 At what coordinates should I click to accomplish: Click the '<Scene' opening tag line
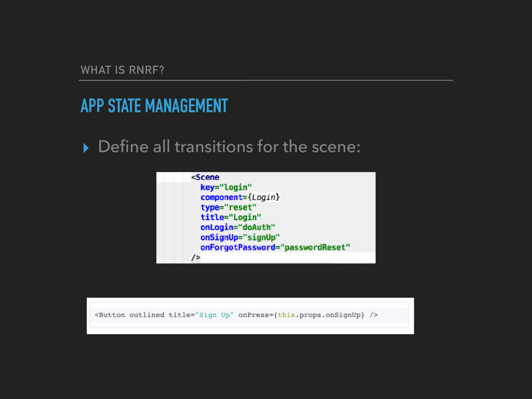pos(205,177)
